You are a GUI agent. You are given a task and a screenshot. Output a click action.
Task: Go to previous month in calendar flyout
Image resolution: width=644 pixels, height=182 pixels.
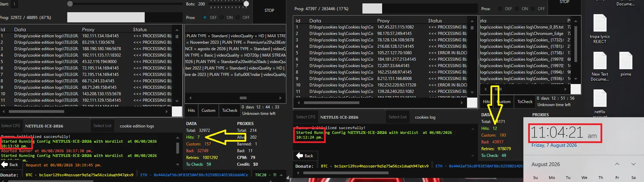click(x=617, y=164)
